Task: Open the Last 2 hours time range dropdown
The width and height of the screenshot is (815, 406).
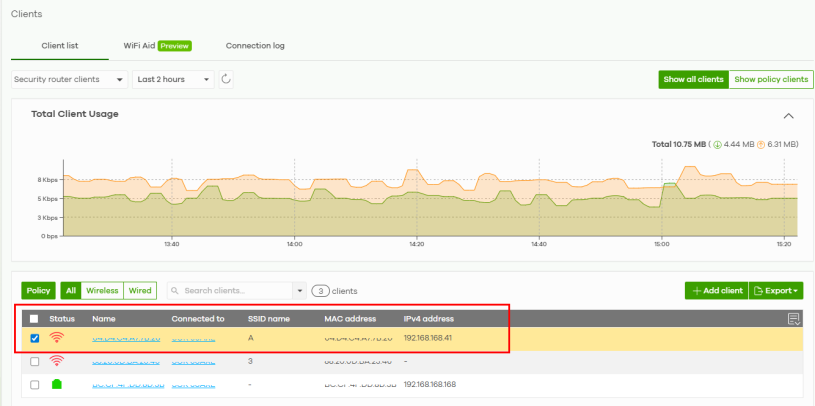Action: click(x=174, y=80)
